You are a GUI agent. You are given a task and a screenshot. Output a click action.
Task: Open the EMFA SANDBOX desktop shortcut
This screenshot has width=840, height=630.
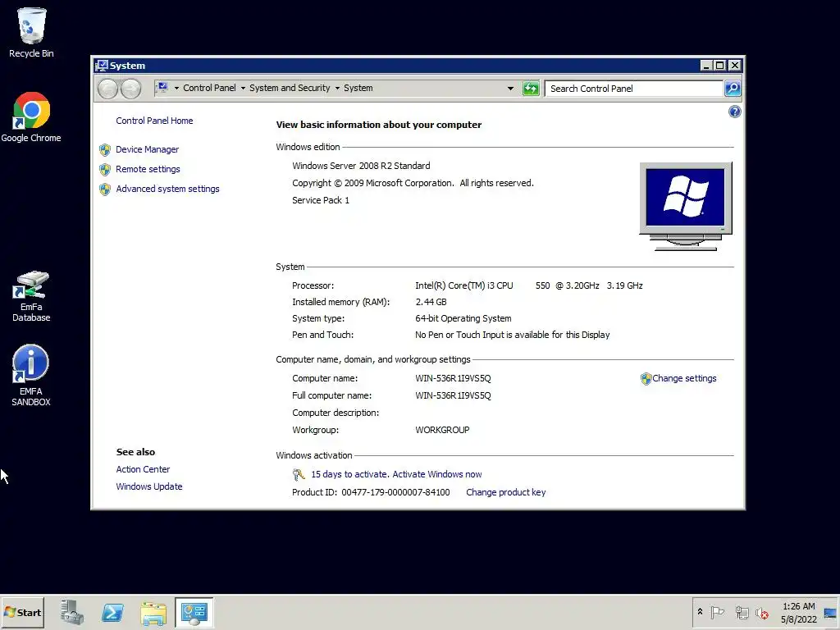[x=31, y=376]
